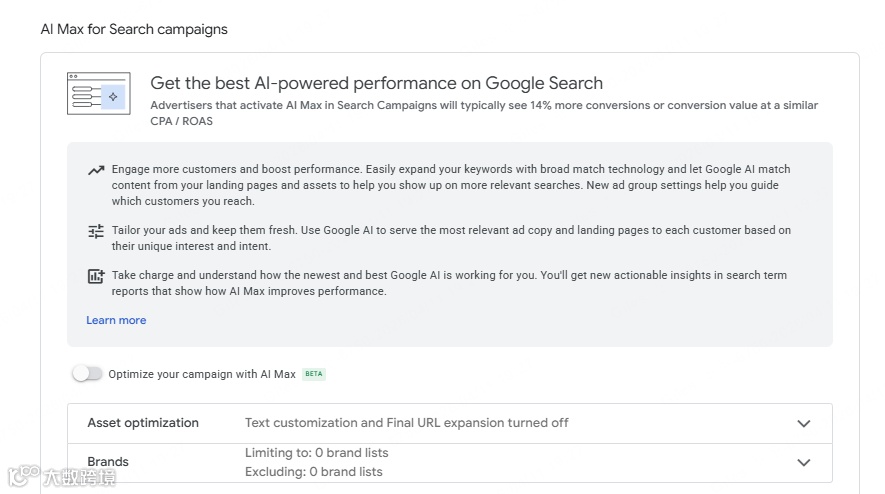The height and width of the screenshot is (494, 885).
Task: Expand the Asset optimization chevron
Action: click(x=803, y=424)
